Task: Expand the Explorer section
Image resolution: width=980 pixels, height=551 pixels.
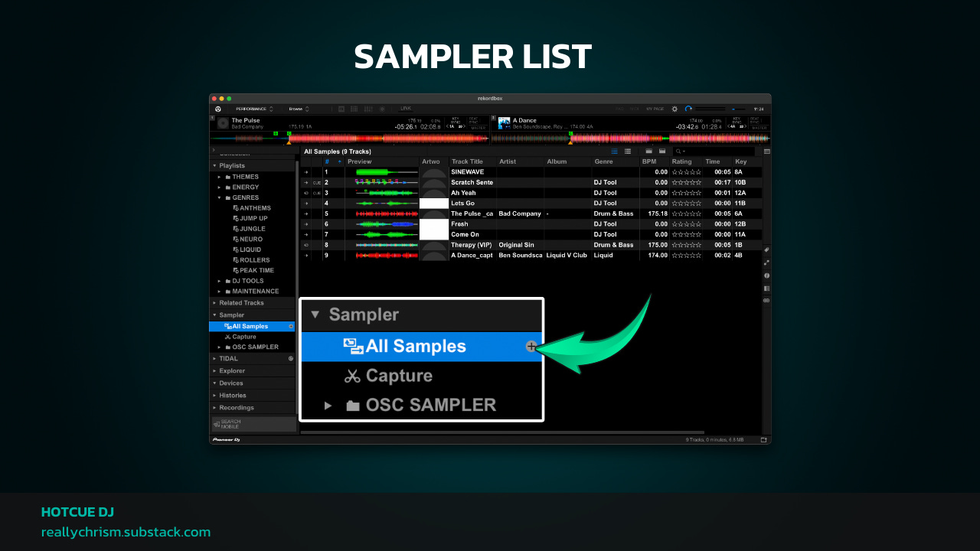Action: [214, 370]
